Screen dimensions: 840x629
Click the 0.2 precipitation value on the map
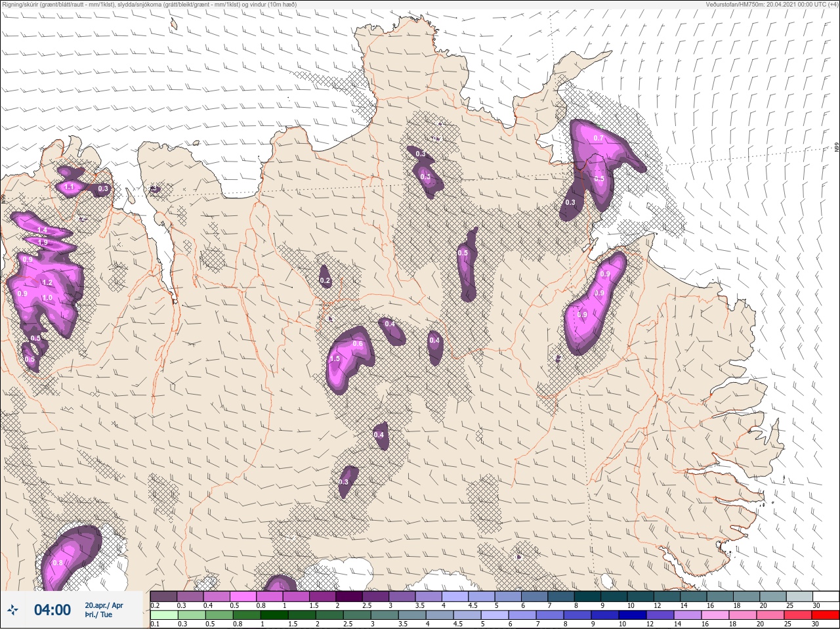(x=325, y=280)
